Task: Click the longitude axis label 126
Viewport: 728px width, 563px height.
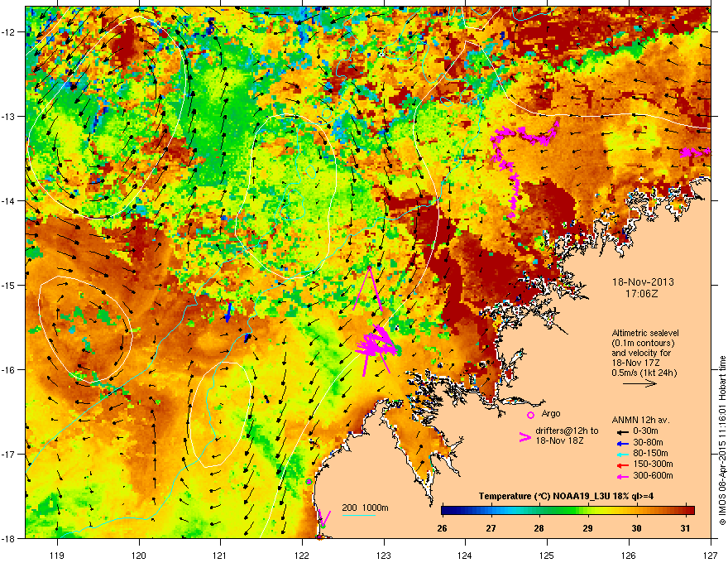Action: 629,555
